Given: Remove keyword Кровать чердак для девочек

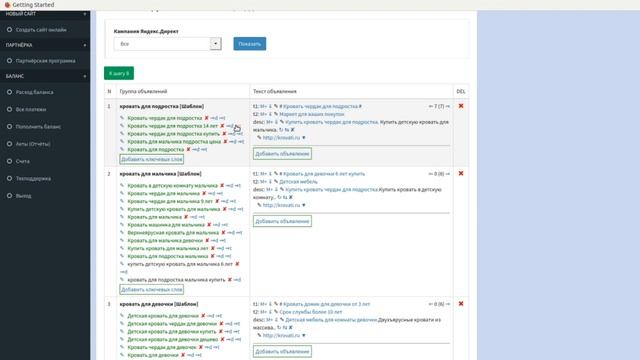Looking at the screenshot, I should (200, 347).
